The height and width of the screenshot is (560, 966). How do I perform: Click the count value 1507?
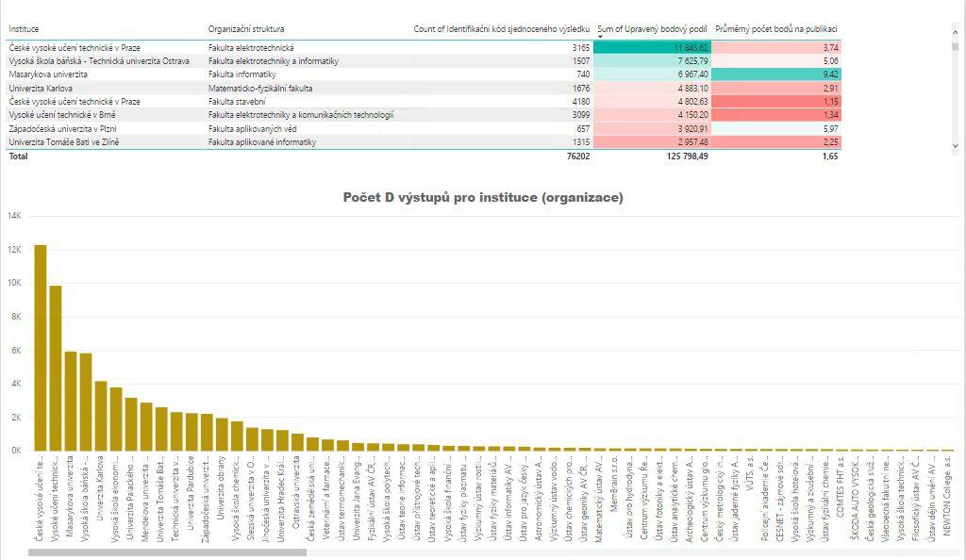580,61
